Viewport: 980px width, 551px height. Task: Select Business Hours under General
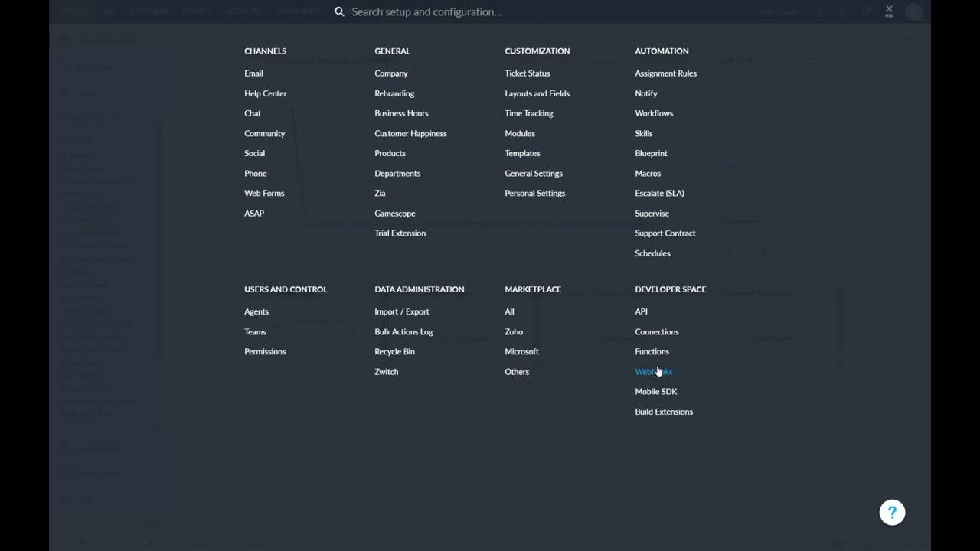[x=401, y=113]
